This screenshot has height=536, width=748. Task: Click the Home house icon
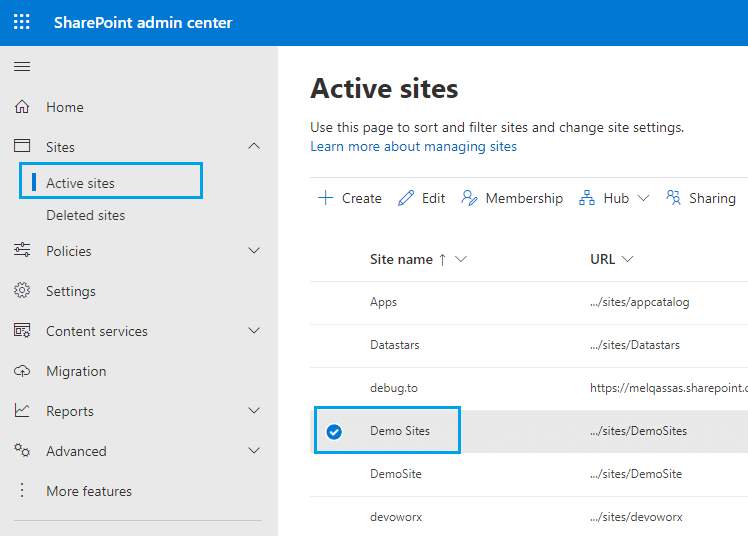(22, 107)
